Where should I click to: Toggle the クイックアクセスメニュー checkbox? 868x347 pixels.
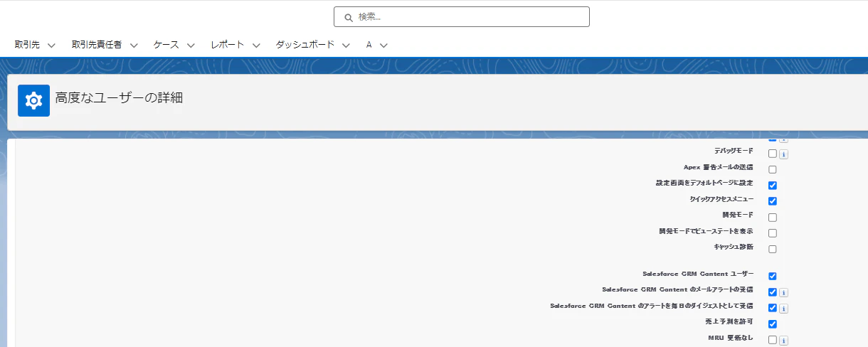[x=773, y=201]
